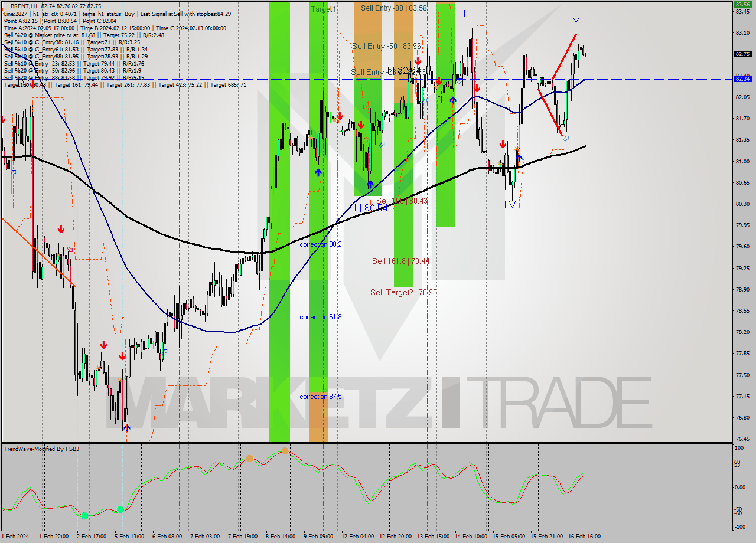756x543 pixels.
Task: Click the '5 Feb 13:00' time label
Action: [x=129, y=537]
